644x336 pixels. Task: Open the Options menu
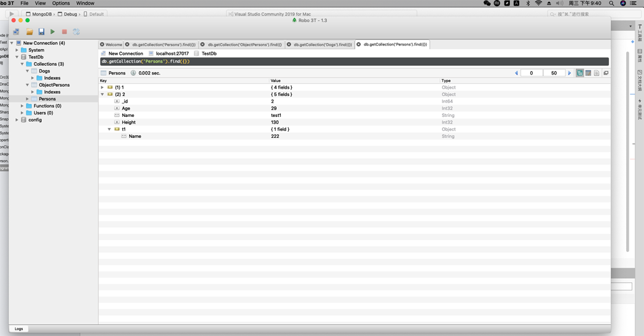(61, 3)
